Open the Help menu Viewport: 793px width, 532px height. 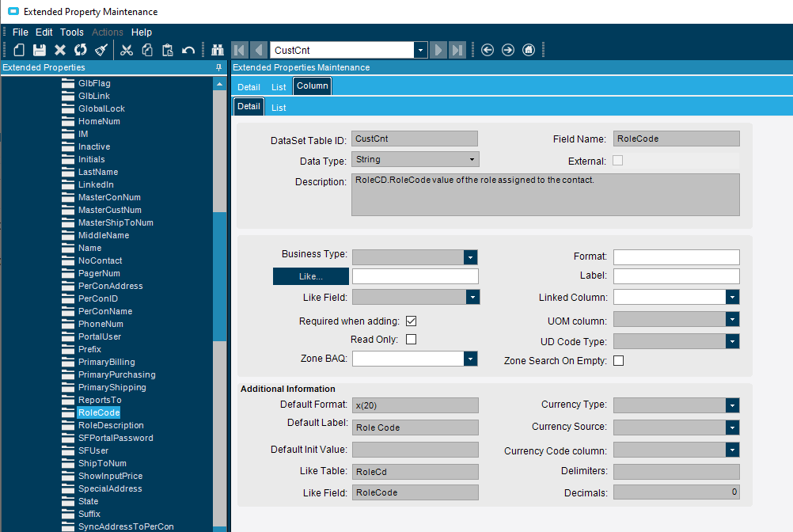(x=142, y=32)
